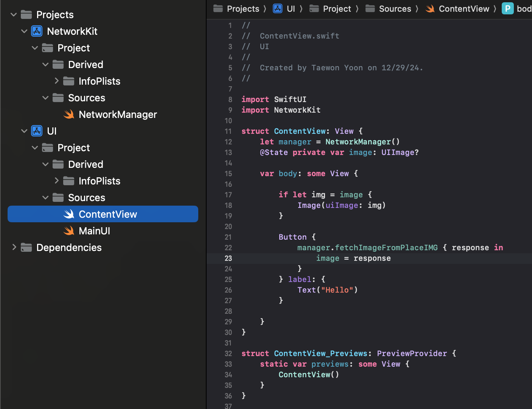The image size is (532, 409).
Task: Collapse UI's Derived folder
Action: tap(45, 164)
